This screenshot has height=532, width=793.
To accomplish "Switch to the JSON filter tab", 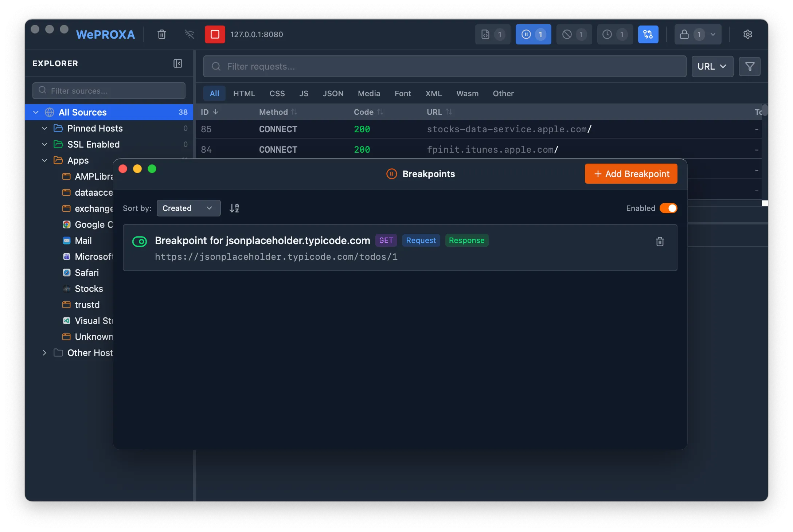I will click(x=333, y=93).
